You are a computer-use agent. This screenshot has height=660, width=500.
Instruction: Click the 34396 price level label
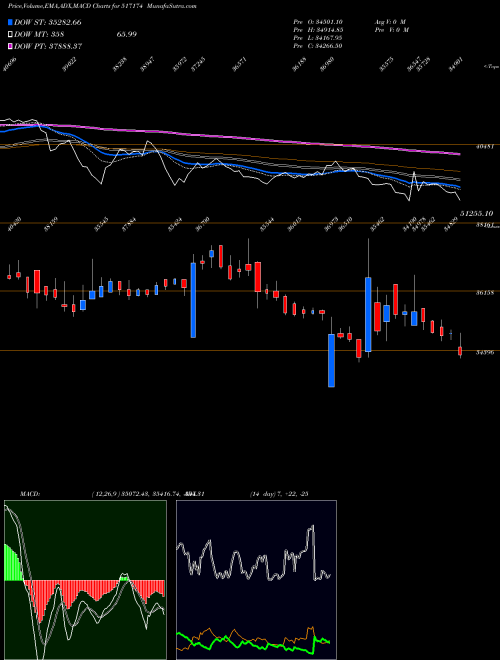pyautogui.click(x=485, y=353)
